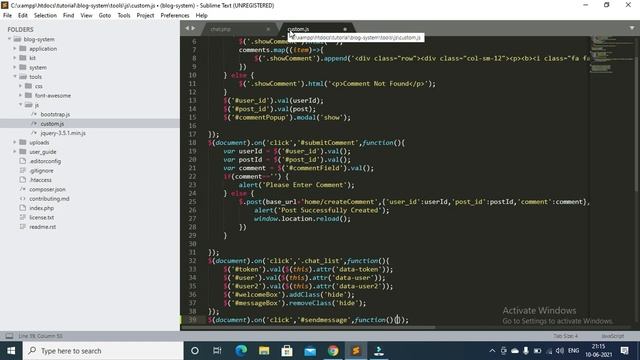Open composer.json file
640x360 pixels.
[47, 189]
